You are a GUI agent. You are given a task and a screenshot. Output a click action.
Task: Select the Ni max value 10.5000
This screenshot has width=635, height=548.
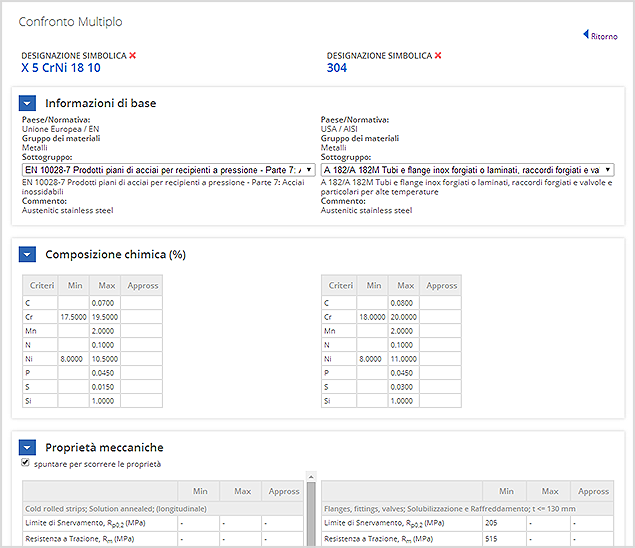tap(105, 359)
